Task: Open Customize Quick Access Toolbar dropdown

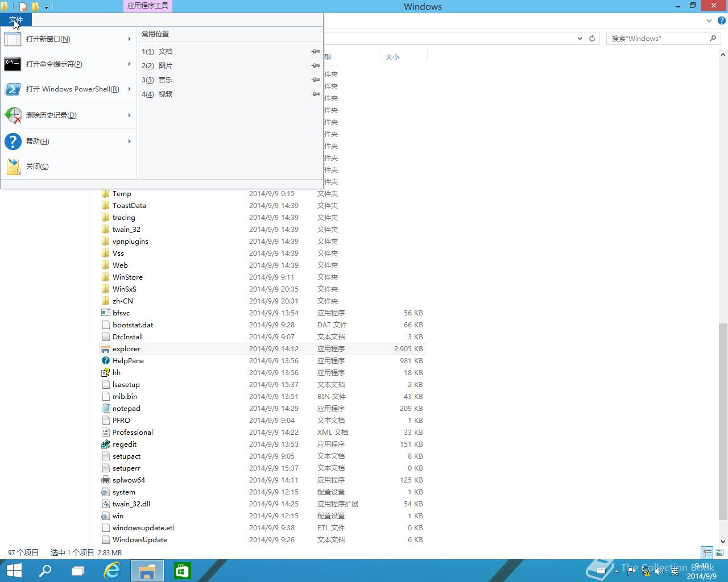Action: point(46,7)
